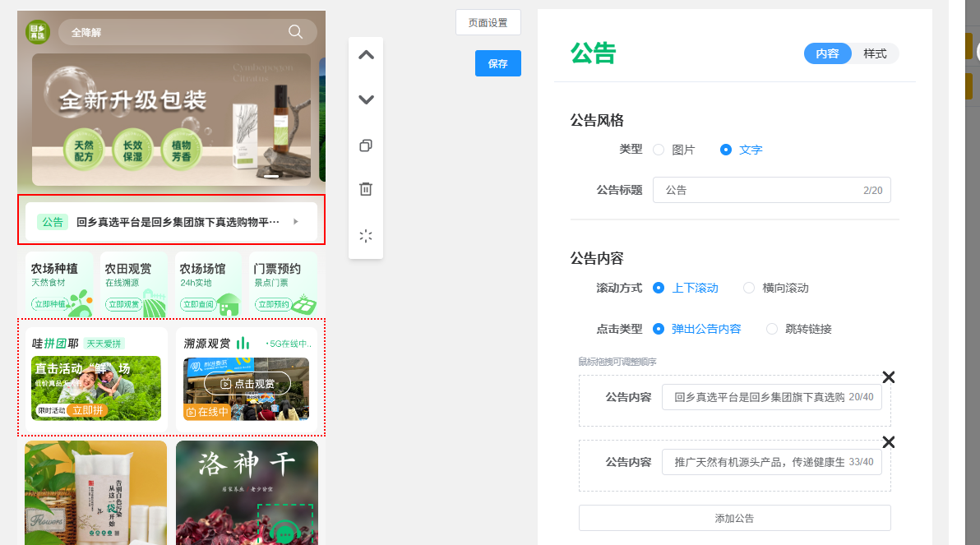Viewport: 980px width, 545px height.
Task: Click the move-down arrow icon
Action: click(366, 100)
